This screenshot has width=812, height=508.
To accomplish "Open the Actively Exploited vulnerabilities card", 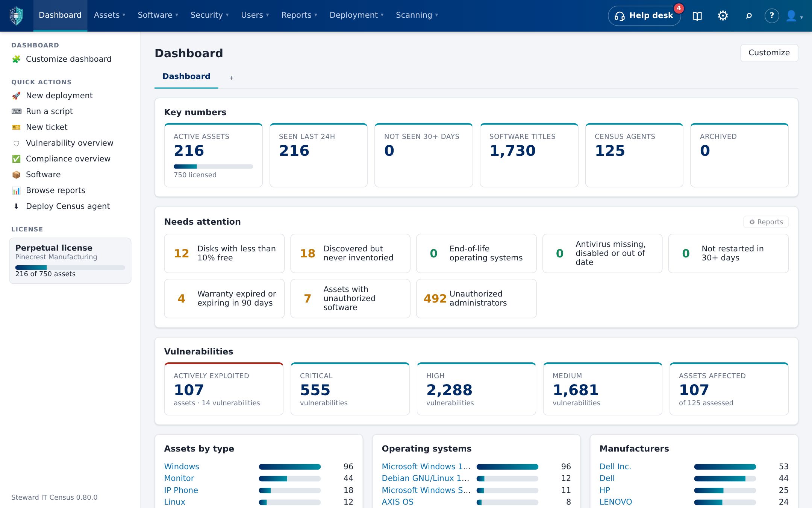I will [224, 389].
